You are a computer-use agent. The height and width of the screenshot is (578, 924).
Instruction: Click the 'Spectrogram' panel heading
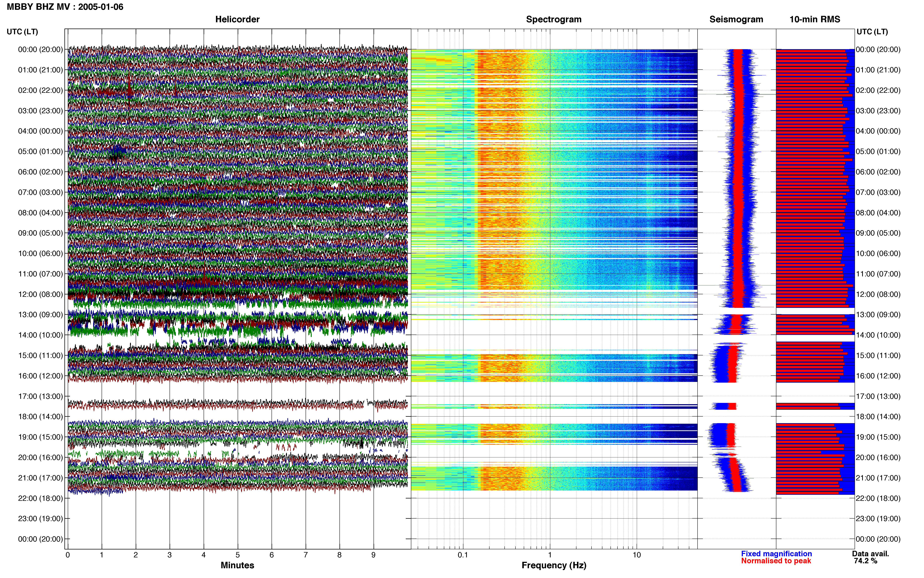[x=554, y=20]
